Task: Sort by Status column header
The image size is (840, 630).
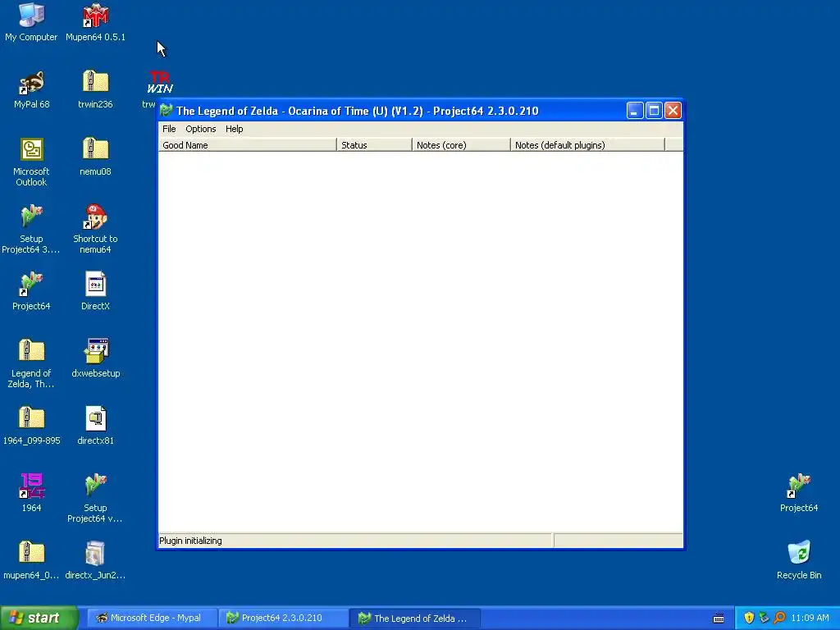Action: pos(374,144)
